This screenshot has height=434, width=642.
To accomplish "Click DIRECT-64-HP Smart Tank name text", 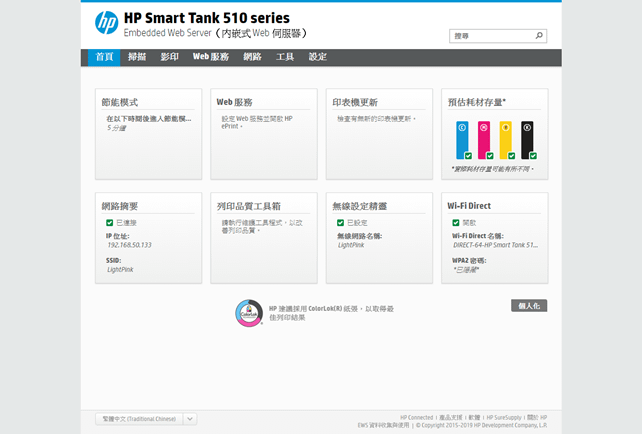I will click(x=495, y=245).
